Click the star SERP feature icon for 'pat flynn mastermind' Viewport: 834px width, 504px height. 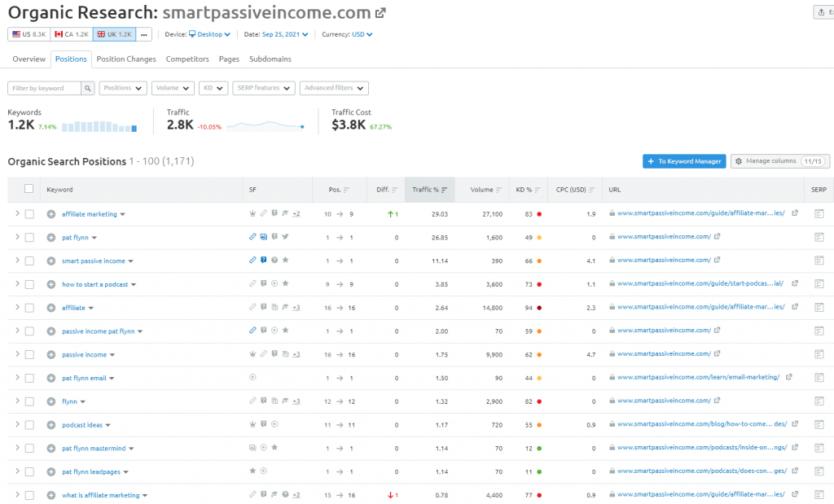(x=274, y=448)
